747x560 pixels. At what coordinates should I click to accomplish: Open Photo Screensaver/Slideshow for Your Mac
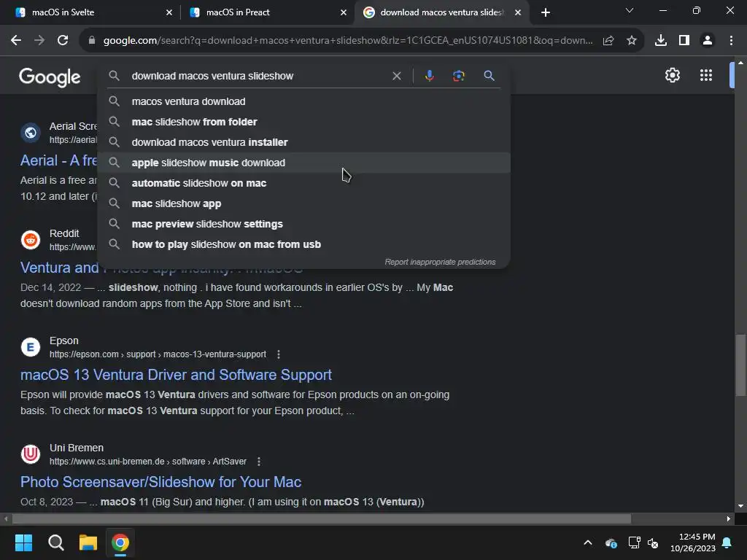(x=160, y=482)
